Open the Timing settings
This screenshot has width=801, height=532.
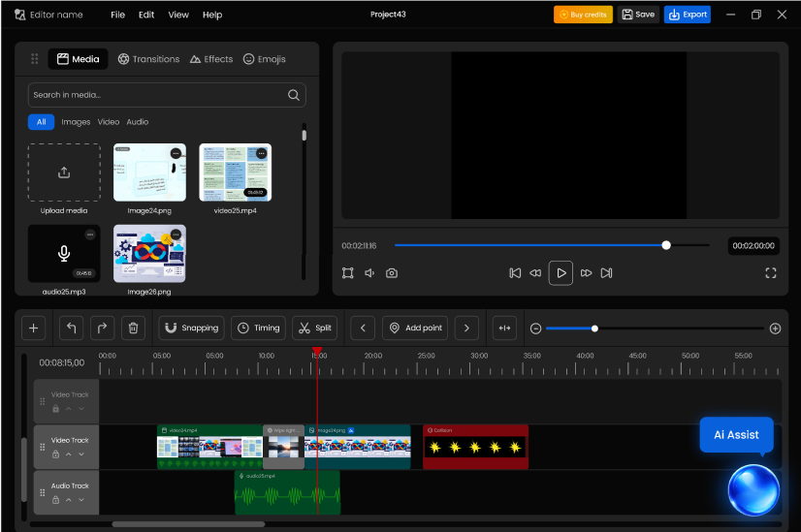[x=259, y=328]
